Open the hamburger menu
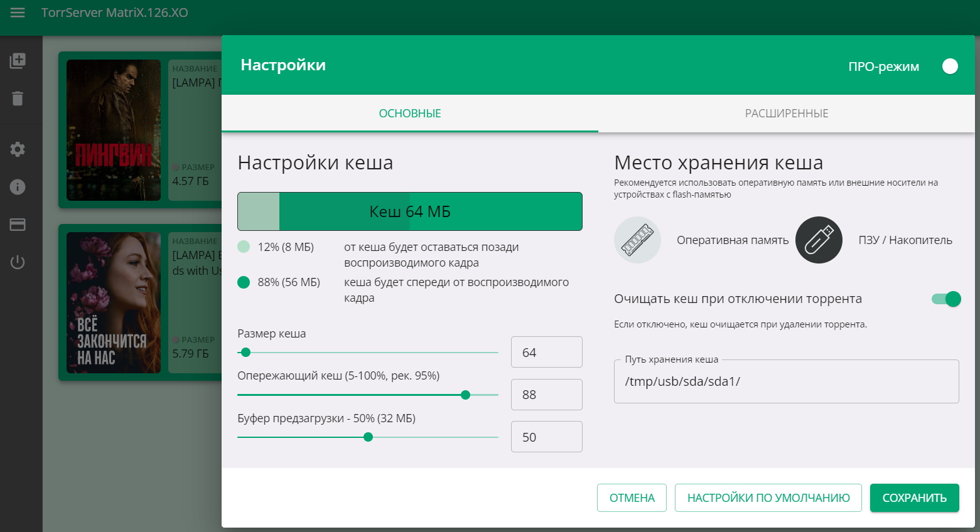 pyautogui.click(x=18, y=13)
